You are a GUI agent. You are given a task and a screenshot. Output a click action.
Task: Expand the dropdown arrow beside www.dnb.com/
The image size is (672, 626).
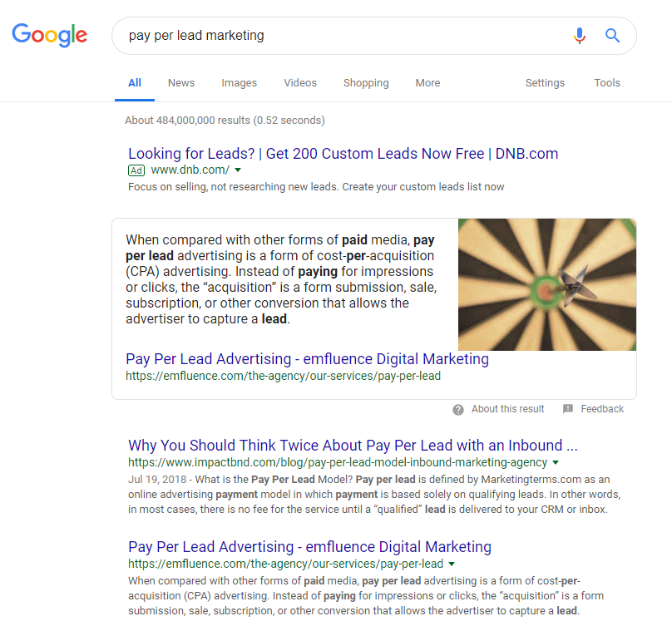coord(238,170)
